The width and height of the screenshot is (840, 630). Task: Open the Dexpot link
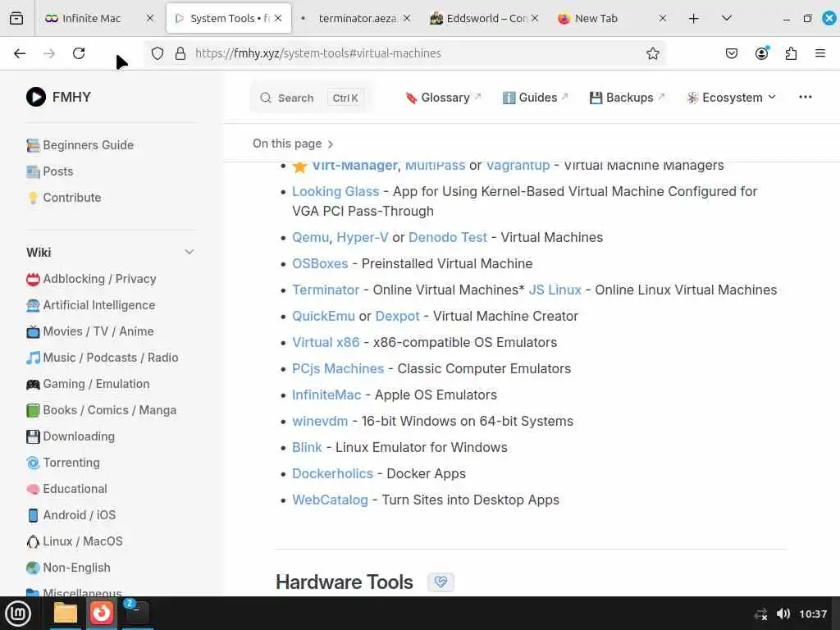click(397, 316)
